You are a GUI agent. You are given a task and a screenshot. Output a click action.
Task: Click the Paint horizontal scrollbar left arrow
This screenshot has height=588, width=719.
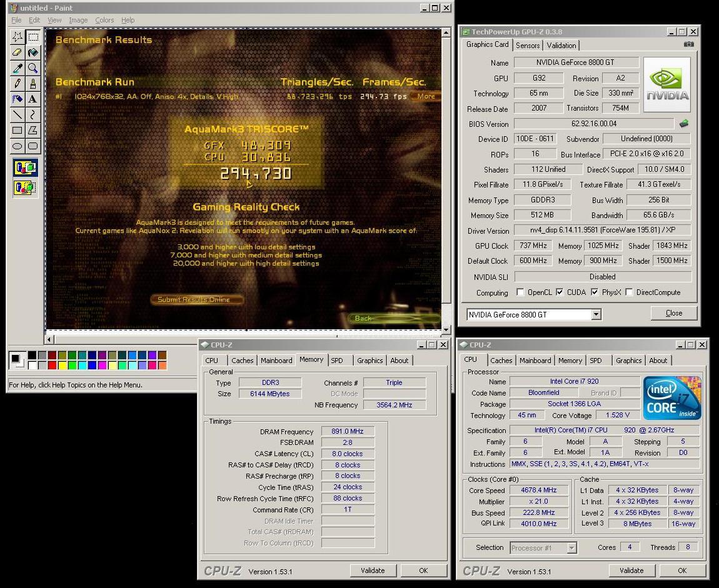[x=49, y=339]
